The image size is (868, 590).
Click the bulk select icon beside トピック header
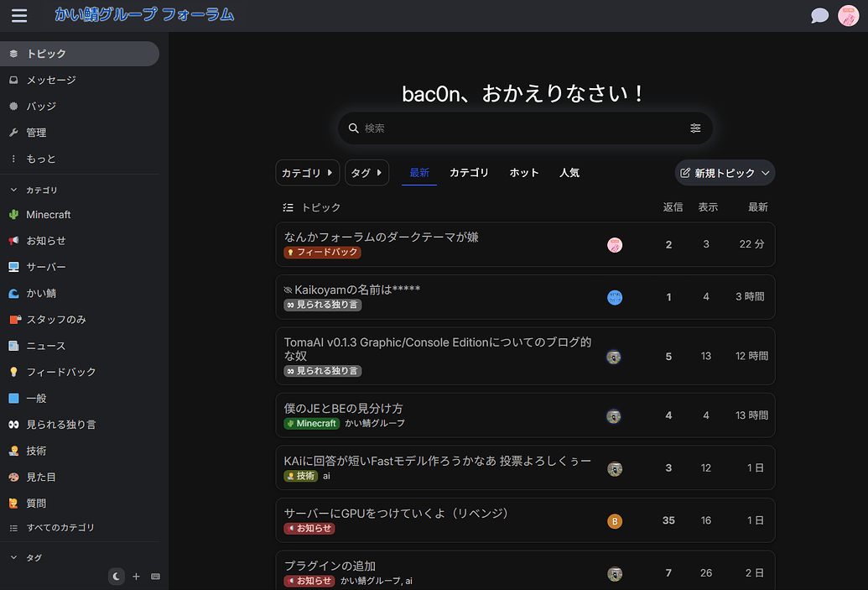tap(288, 207)
